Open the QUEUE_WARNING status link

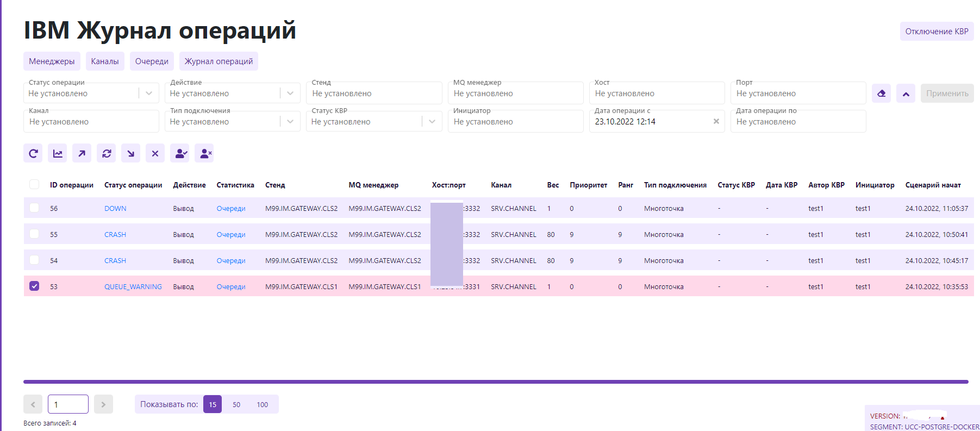[x=133, y=286]
